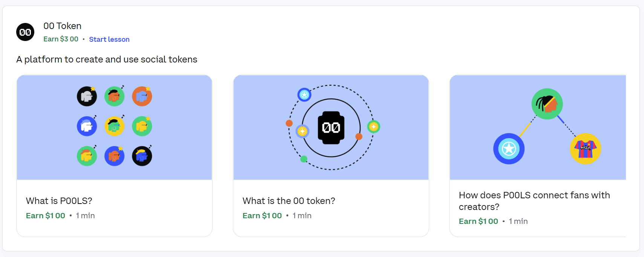Click the 00 Token title text

pyautogui.click(x=63, y=26)
